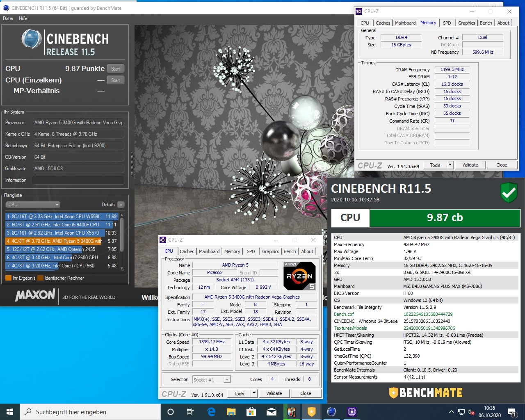Open the Windows Start menu

click(x=10, y=412)
